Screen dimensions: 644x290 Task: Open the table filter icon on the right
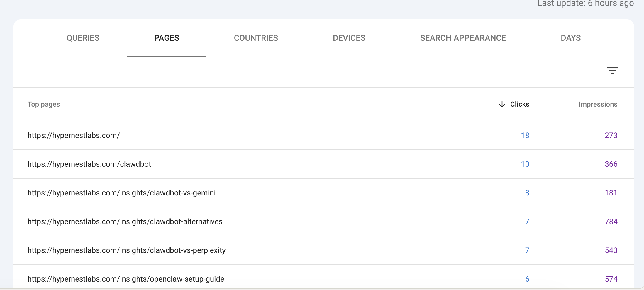pos(612,71)
